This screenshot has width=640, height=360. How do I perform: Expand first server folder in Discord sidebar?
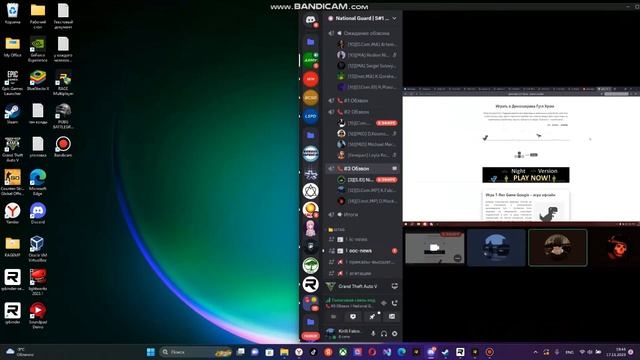coord(310,42)
